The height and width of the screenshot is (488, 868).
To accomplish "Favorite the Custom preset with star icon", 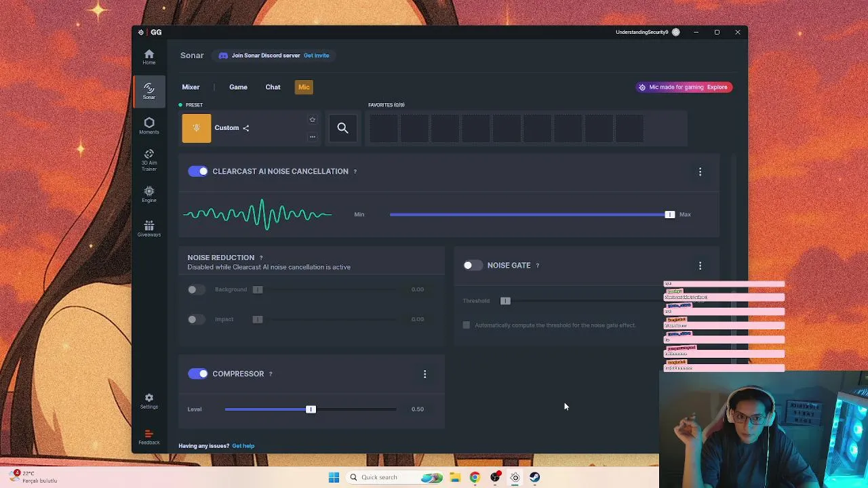I will 312,120.
